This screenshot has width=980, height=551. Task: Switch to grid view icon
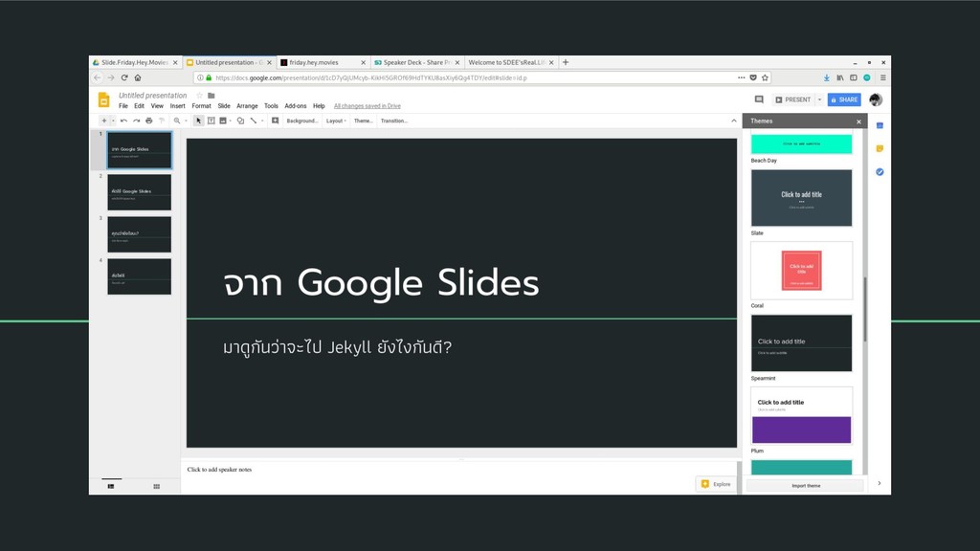156,486
